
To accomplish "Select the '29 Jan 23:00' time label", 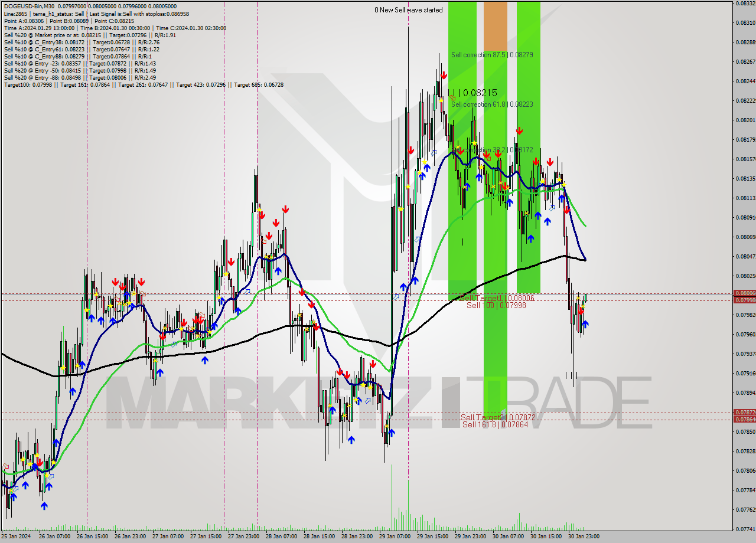I will [470, 537].
